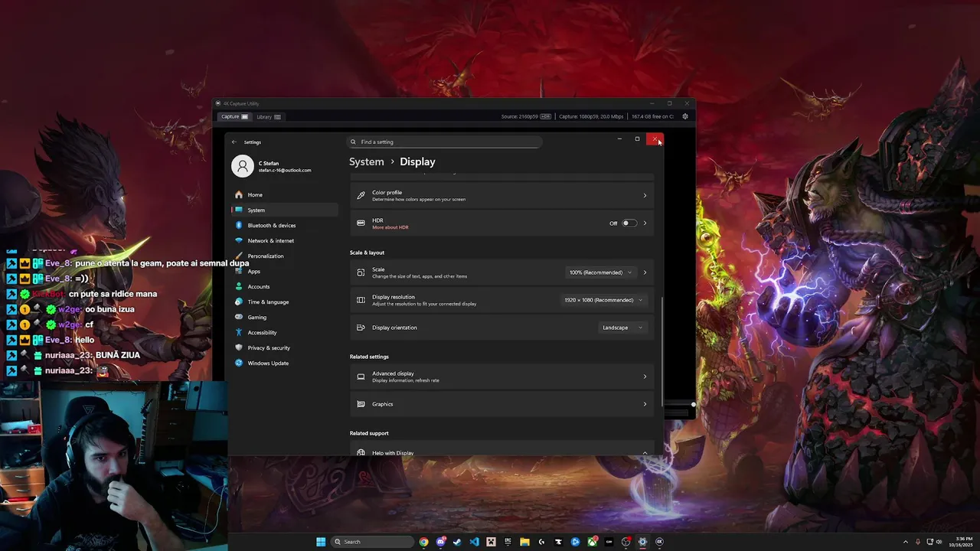
Task: Open Advanced display information row
Action: coord(502,377)
